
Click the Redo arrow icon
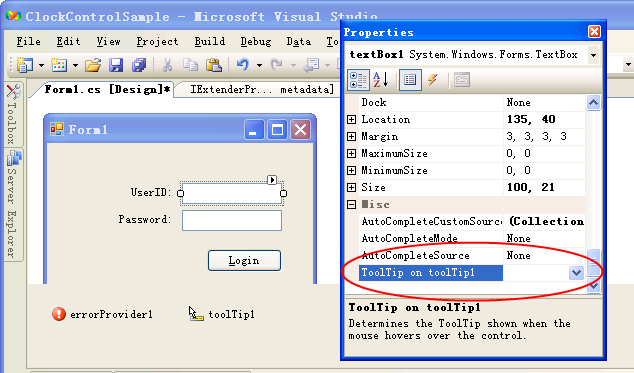277,64
